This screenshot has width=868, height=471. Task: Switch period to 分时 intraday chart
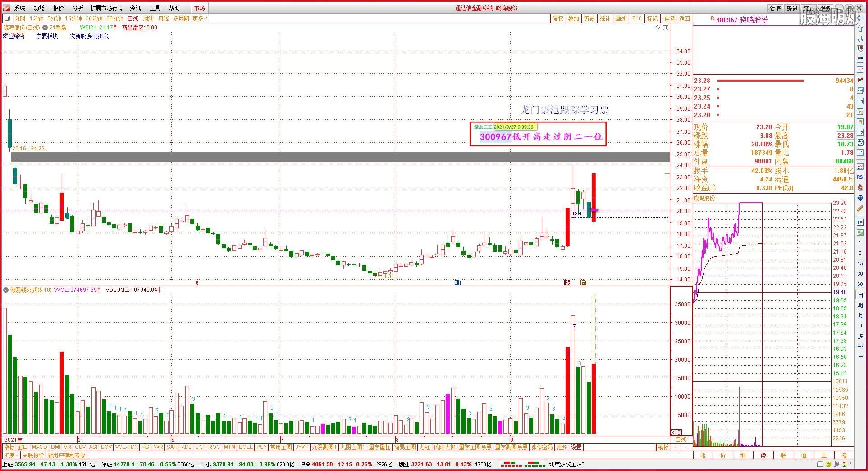[20, 18]
